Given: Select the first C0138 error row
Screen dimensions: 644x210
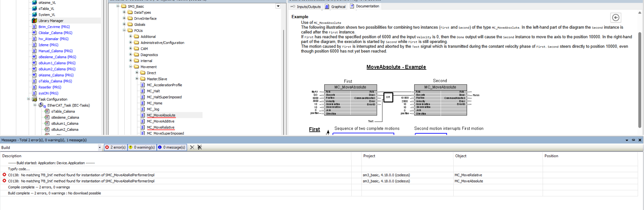Looking at the screenshot, I should pyautogui.click(x=81, y=175).
